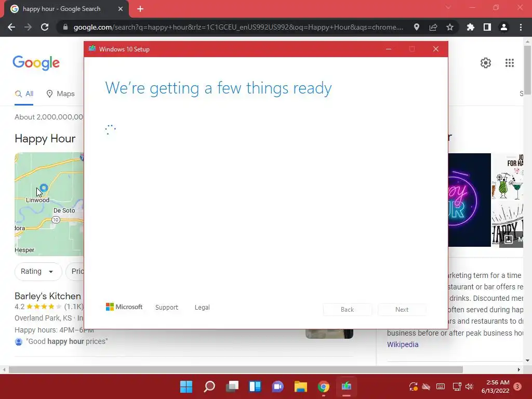Click the Windows Setup taskbar icon

[347, 387]
